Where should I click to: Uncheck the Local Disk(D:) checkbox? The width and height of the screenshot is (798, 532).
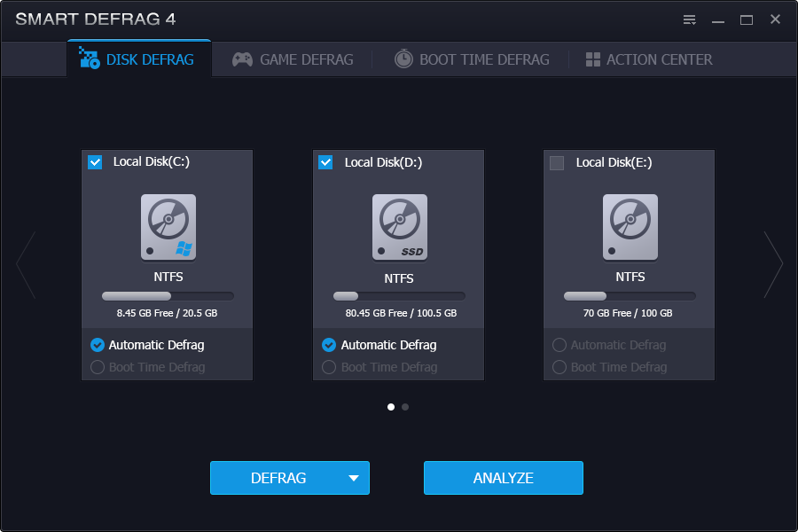pos(325,162)
